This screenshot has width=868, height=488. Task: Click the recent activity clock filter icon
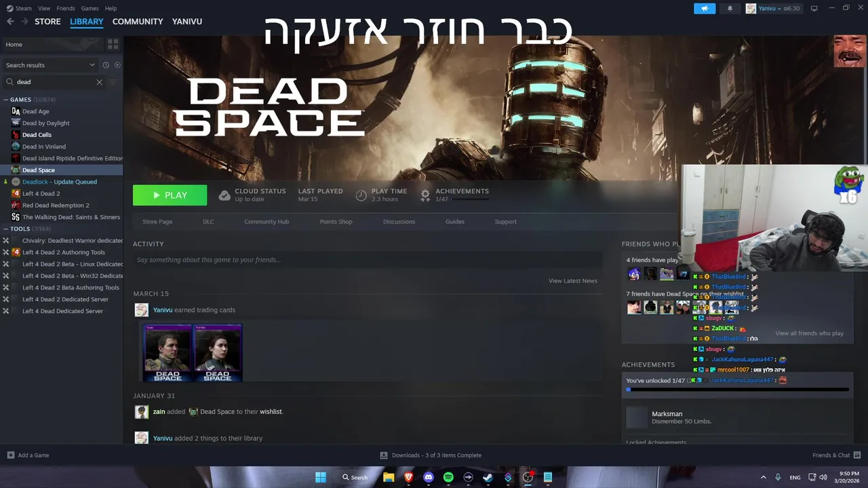coord(106,65)
